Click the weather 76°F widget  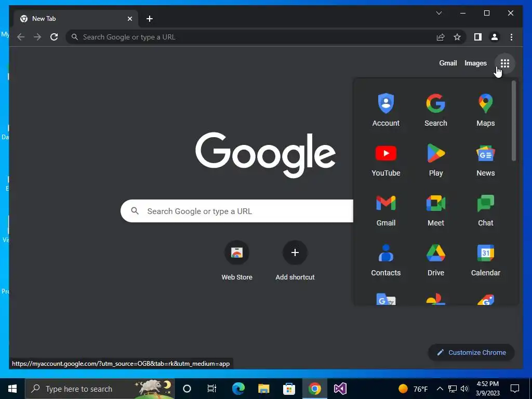click(413, 389)
